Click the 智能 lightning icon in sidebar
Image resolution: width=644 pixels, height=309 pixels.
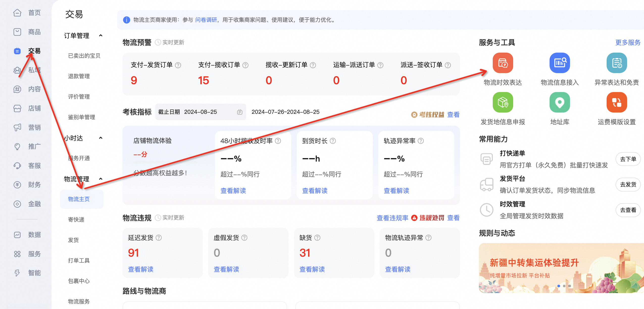17,273
